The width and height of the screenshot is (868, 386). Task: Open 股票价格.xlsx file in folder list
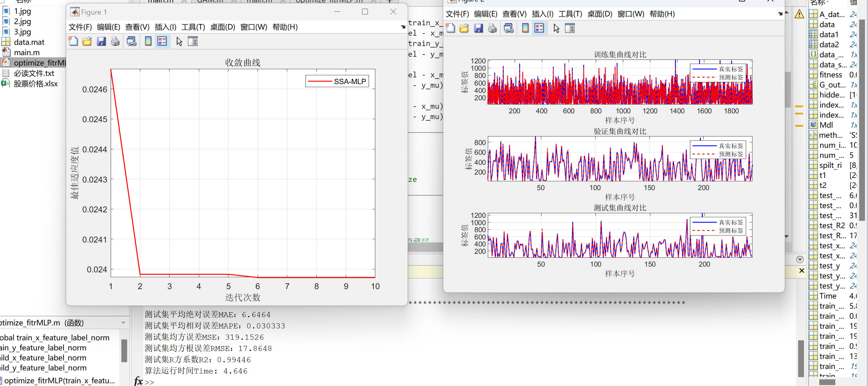pyautogui.click(x=35, y=83)
